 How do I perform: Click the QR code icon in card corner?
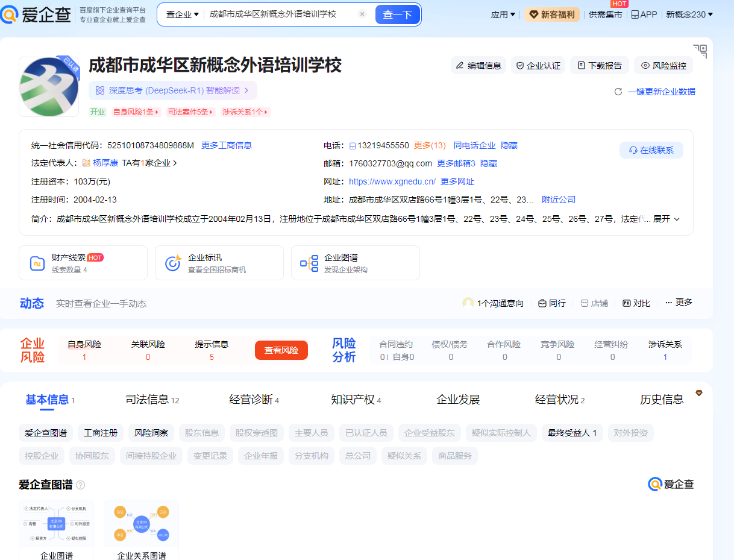(700, 51)
